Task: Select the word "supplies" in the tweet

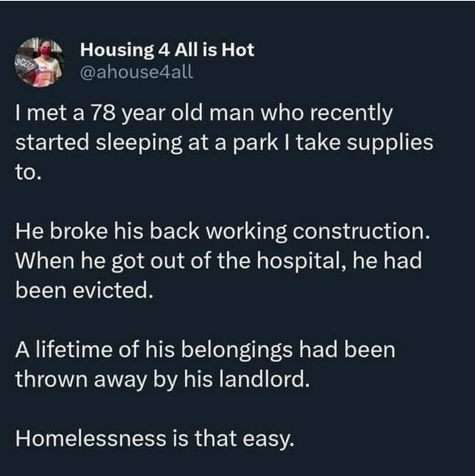Action: [x=390, y=144]
